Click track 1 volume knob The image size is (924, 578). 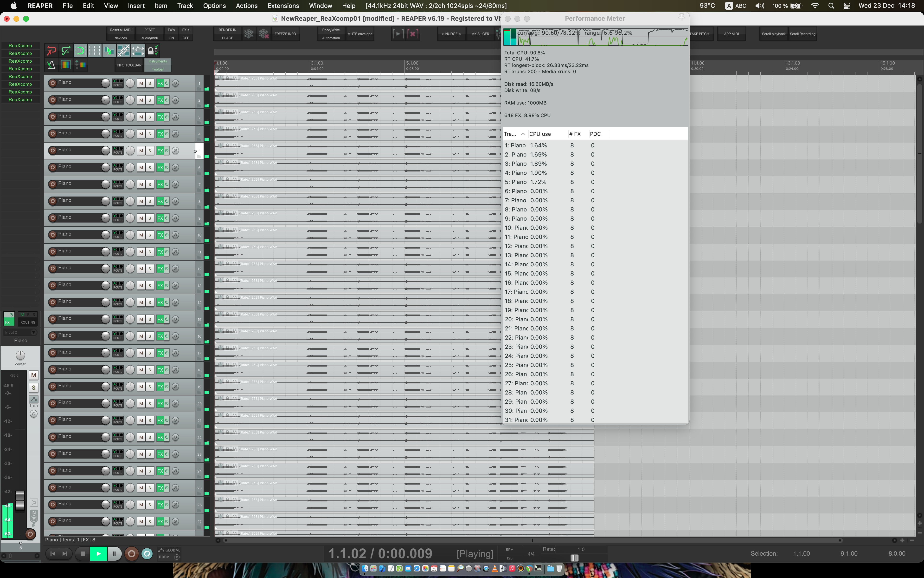click(x=105, y=83)
